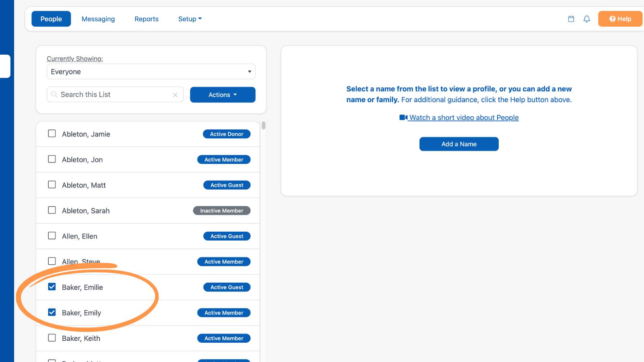Tick the Ableton, Sarah checkbox
The height and width of the screenshot is (362, 644).
(52, 210)
